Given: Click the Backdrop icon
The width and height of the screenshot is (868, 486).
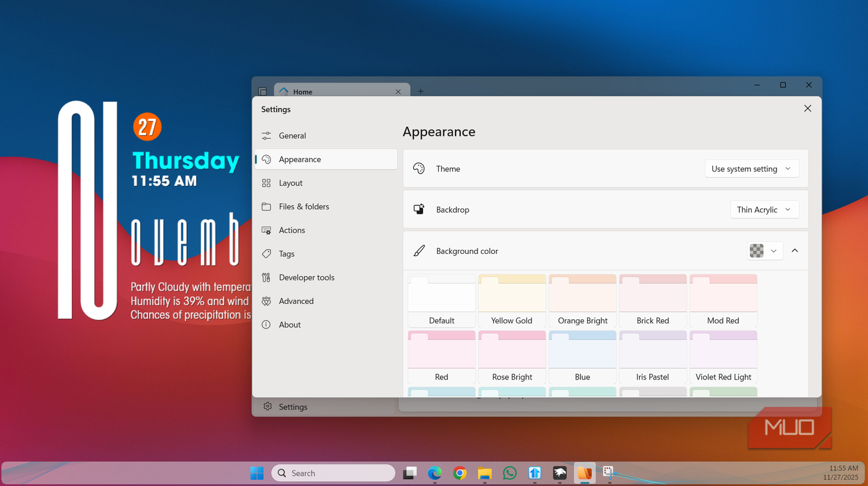Looking at the screenshot, I should pyautogui.click(x=419, y=209).
